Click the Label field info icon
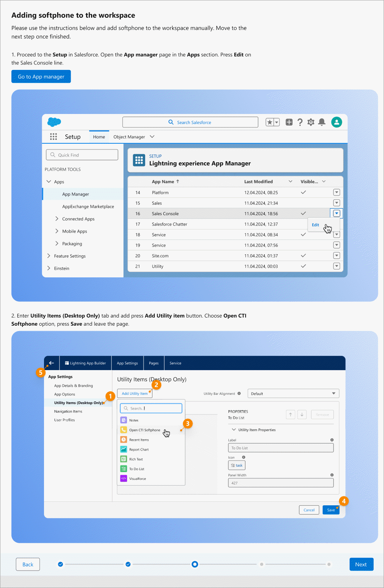Image resolution: width=384 pixels, height=588 pixels. point(332,440)
